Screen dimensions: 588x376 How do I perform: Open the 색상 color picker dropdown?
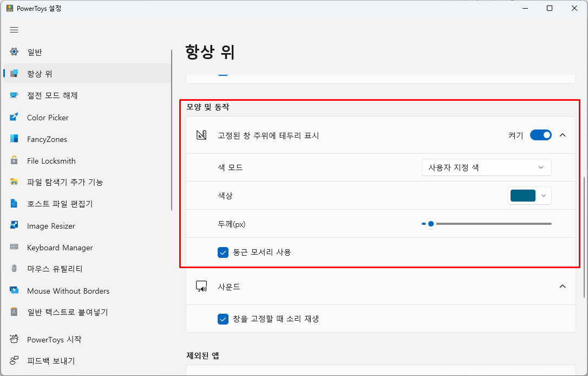tap(529, 196)
